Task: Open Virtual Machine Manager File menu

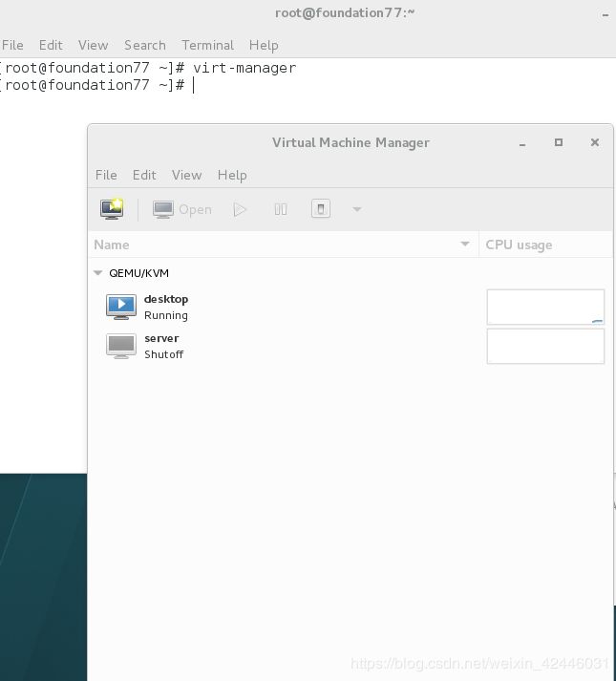Action: point(106,175)
